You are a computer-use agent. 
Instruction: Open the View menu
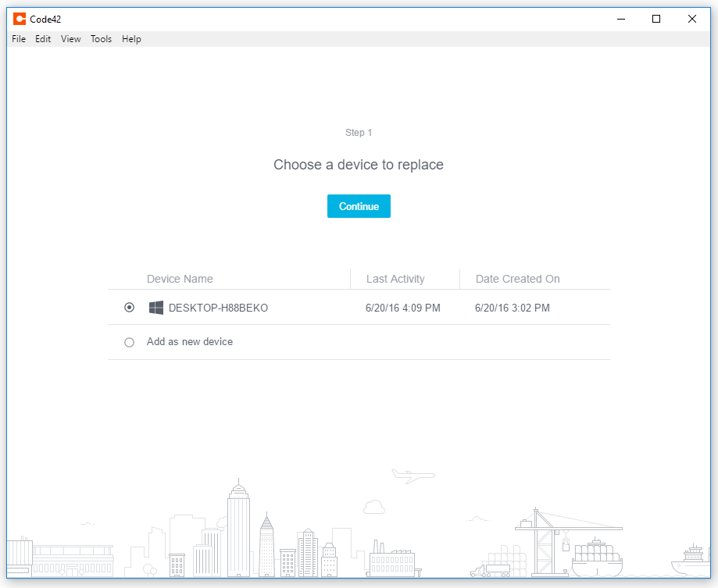tap(70, 38)
